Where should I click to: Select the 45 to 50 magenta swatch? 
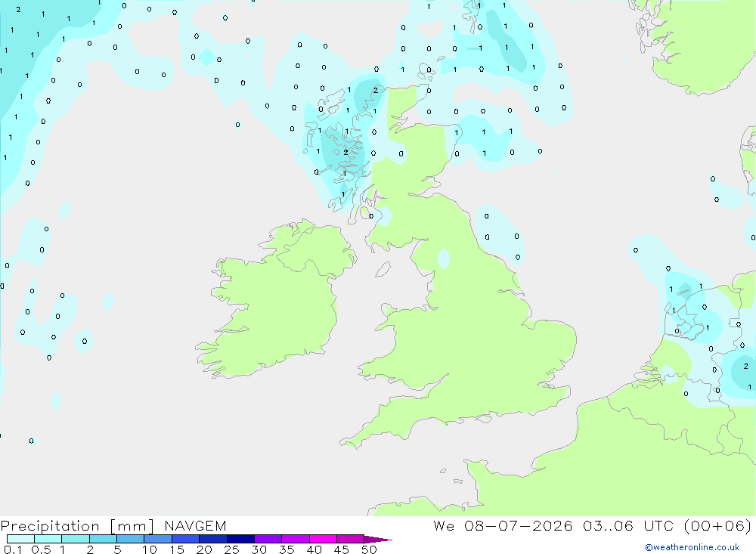click(351, 539)
